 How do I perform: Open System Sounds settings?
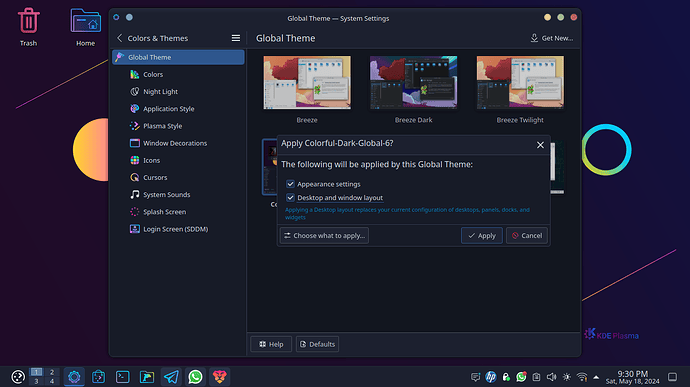coord(178,195)
